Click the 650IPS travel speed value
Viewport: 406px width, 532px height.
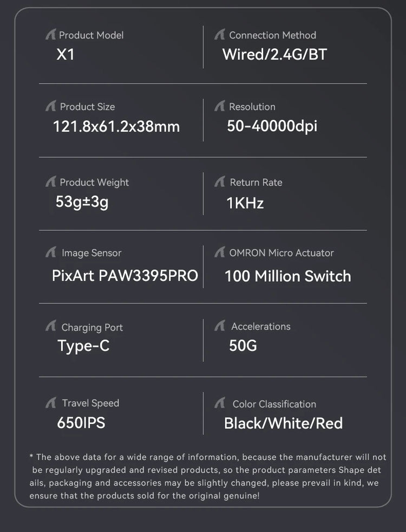81,423
